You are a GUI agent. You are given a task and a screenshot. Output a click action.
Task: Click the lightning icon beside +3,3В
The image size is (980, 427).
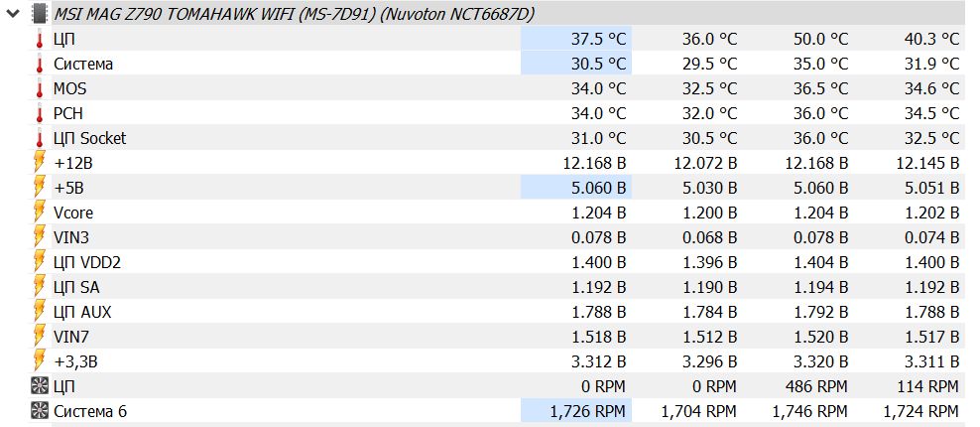(40, 361)
